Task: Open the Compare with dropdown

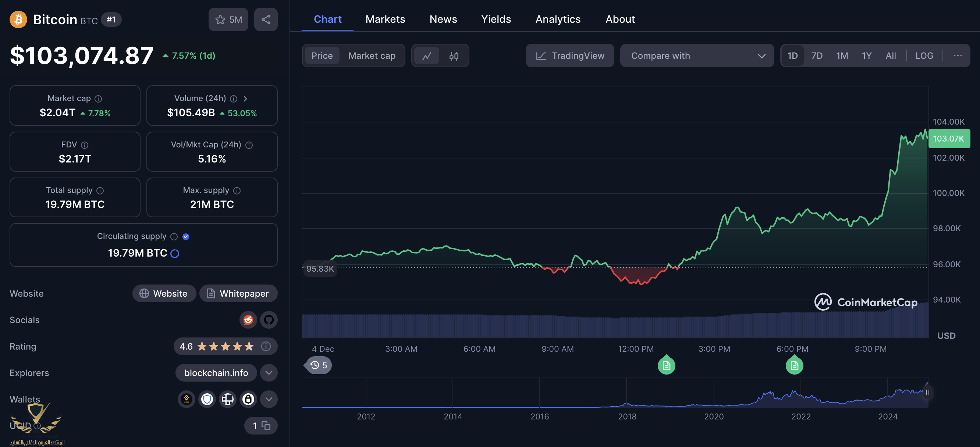Action: click(x=697, y=56)
